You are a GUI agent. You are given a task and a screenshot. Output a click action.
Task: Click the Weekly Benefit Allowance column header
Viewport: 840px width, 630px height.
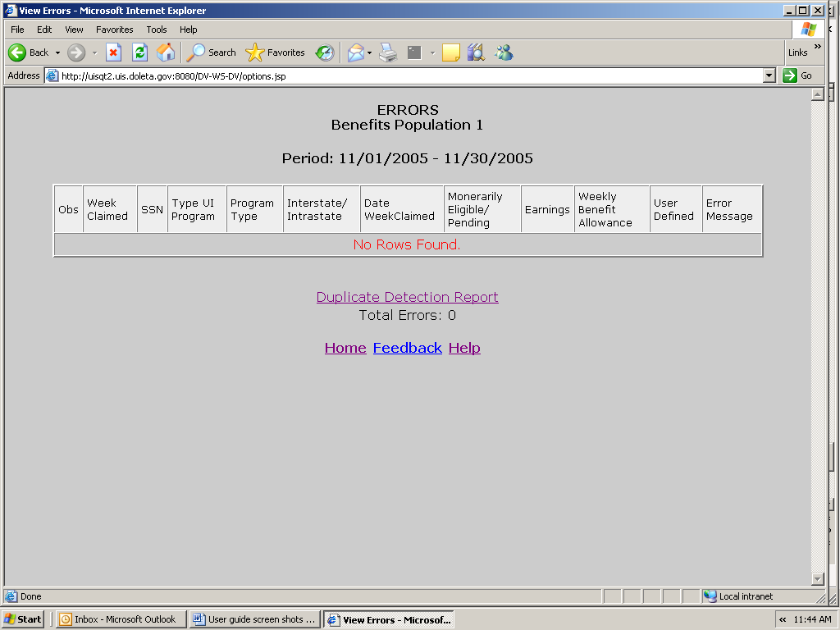[612, 209]
